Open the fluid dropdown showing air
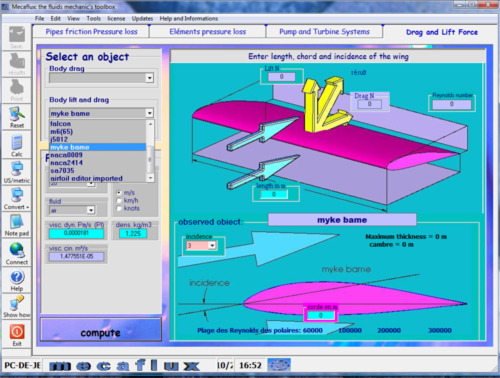Viewport: 500px width, 378px height. (91, 210)
